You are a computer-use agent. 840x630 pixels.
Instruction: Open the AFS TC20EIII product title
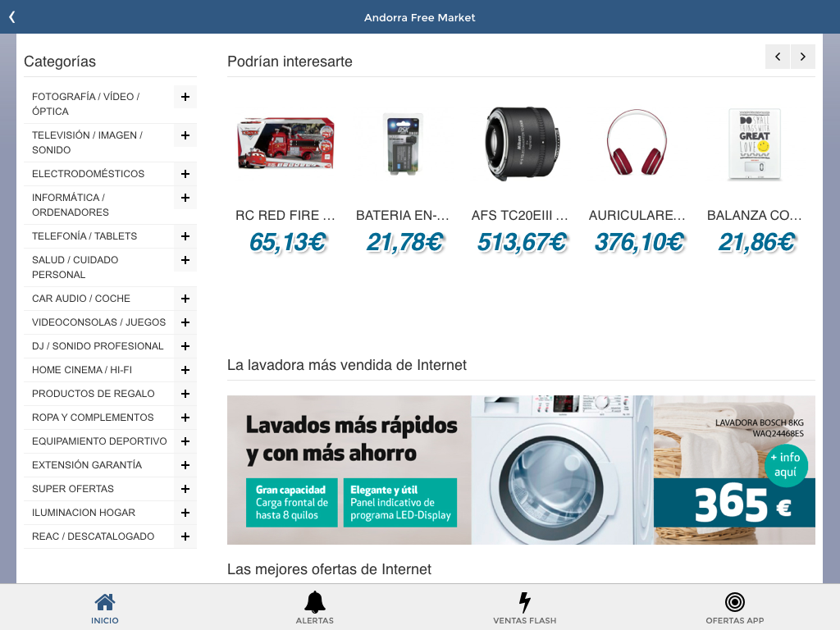[x=520, y=216]
